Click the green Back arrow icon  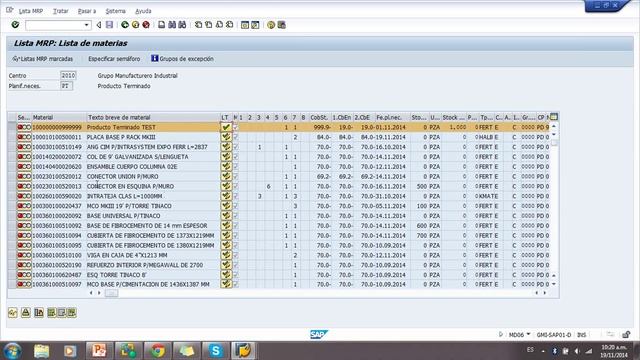125,25
